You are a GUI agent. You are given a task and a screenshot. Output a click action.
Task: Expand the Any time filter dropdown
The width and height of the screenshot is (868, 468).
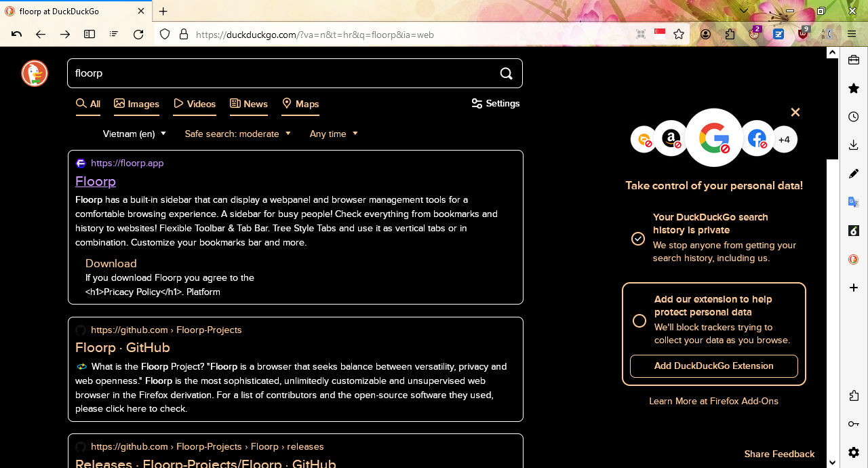coord(334,134)
